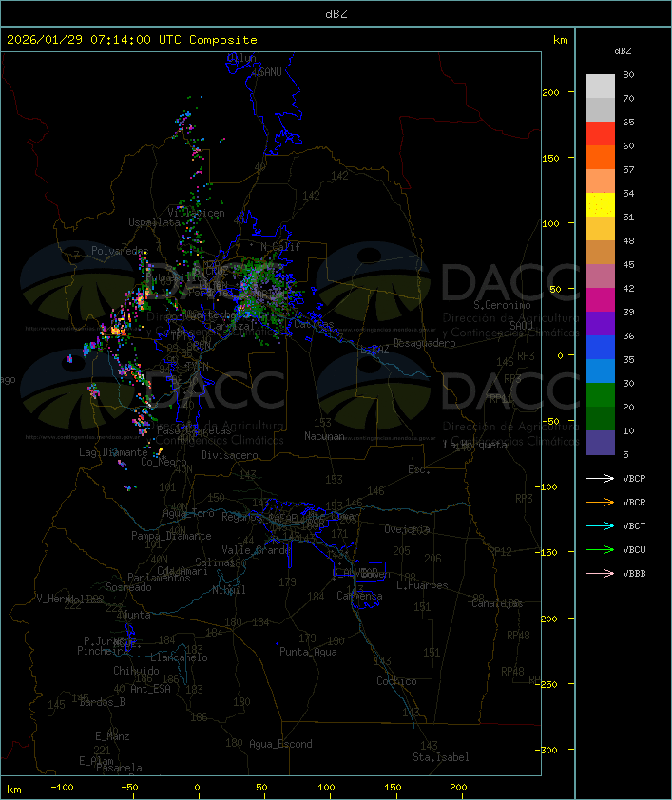Screen dimensions: 672x800
Task: Click the 'Sosneado' map label
Action: point(128,587)
